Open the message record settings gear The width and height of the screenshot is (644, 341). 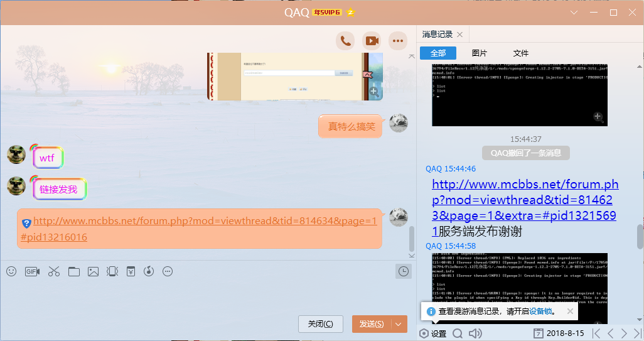coord(424,333)
